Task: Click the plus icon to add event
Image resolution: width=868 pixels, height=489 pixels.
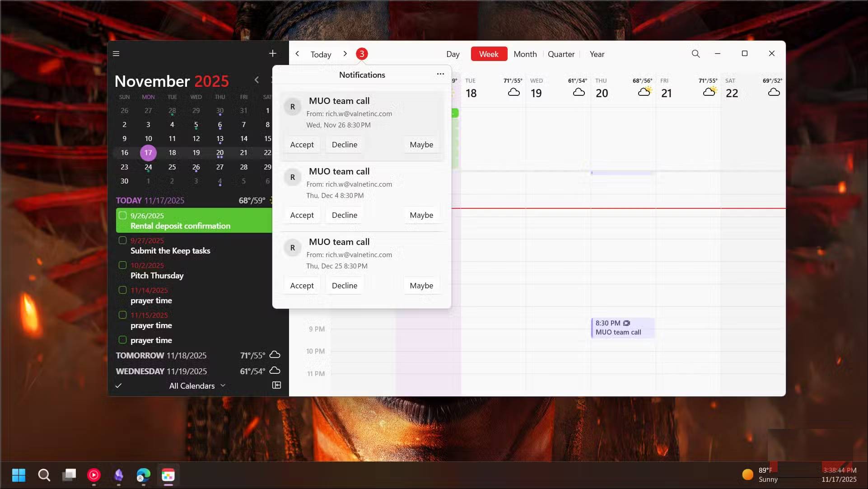Action: 272,53
